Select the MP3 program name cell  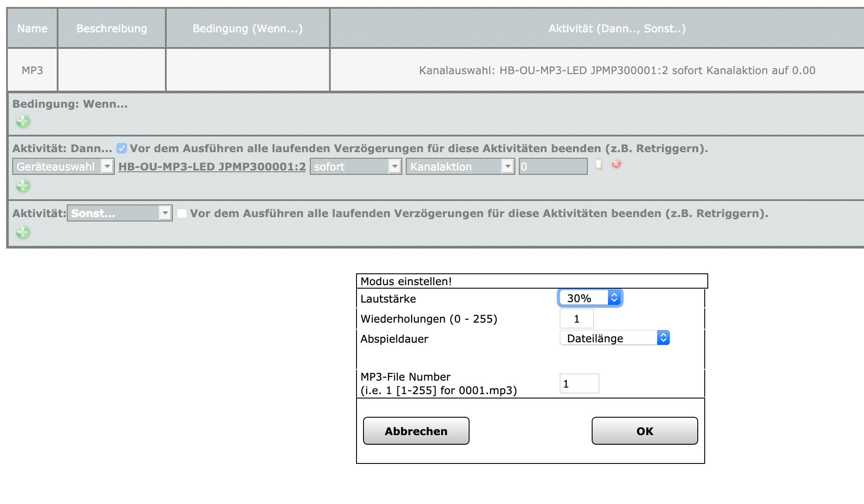(x=32, y=70)
